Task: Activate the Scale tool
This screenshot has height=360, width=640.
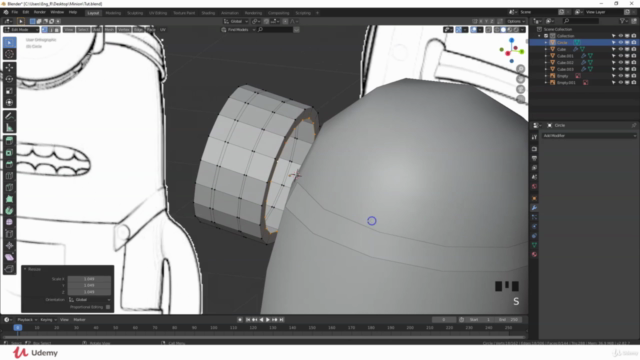Action: pos(9,91)
